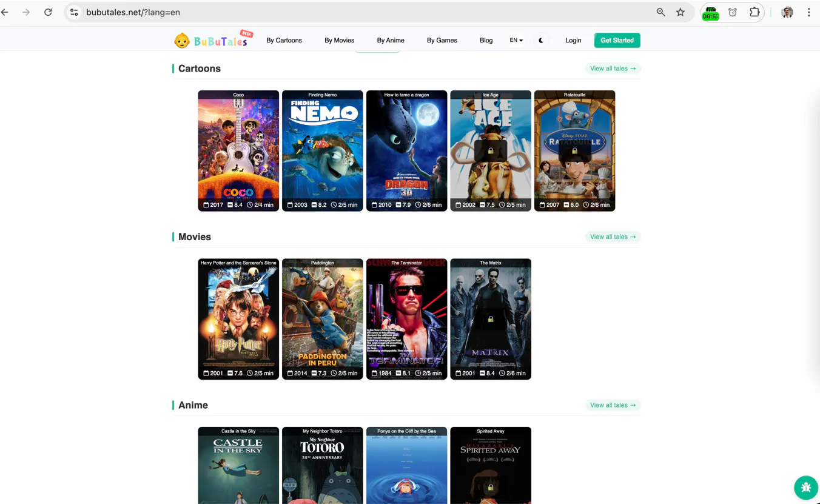Click the lock icon on the Ratatouille poster
820x504 pixels.
575,150
